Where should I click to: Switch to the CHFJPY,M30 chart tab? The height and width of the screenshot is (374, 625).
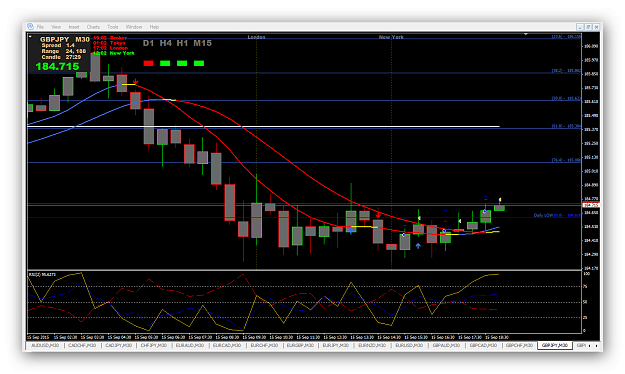coord(153,345)
